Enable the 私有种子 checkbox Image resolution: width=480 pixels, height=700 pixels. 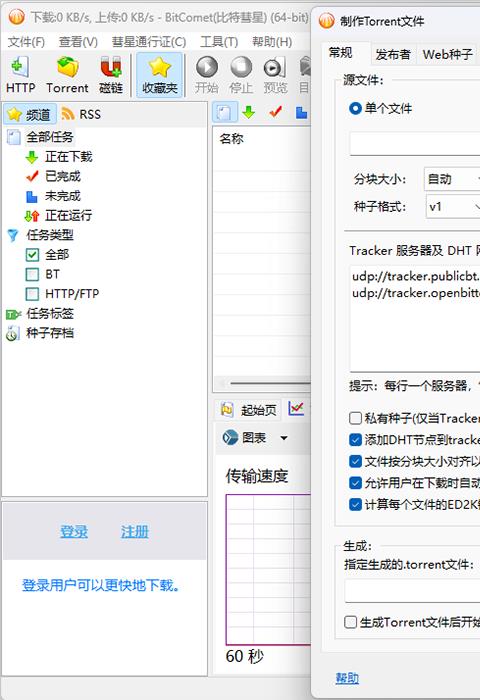click(355, 418)
